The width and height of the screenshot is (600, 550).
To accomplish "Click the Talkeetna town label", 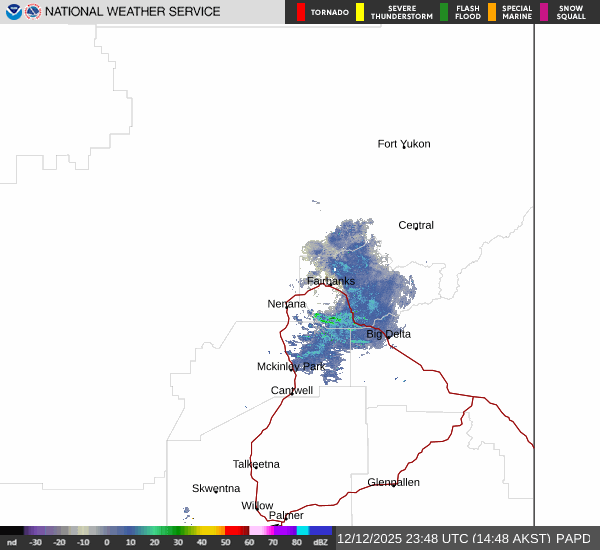I will click(256, 464).
